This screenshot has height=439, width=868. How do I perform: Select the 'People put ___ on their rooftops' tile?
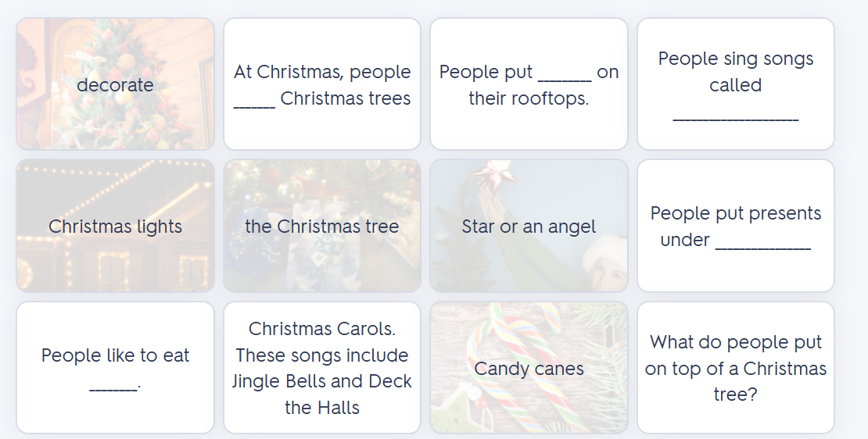(x=529, y=84)
